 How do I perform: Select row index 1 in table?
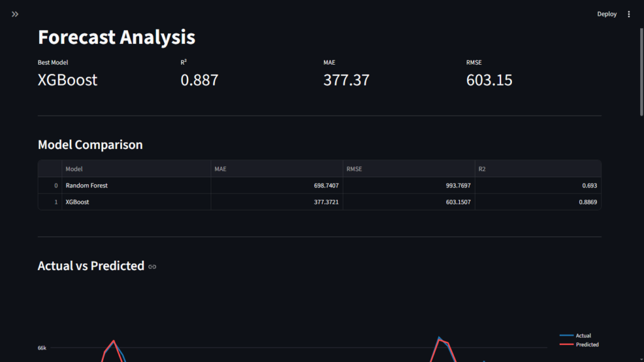pos(50,202)
